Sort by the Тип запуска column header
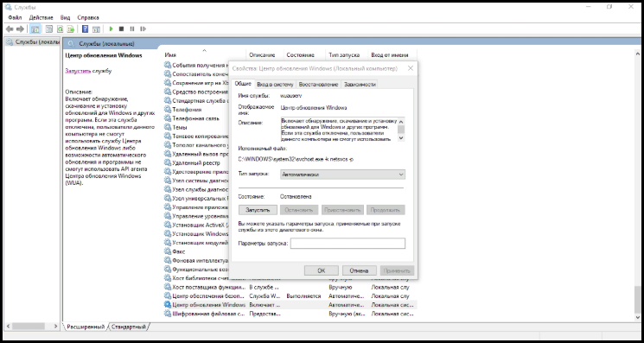Viewport: 644px width, 343px height. pyautogui.click(x=347, y=55)
